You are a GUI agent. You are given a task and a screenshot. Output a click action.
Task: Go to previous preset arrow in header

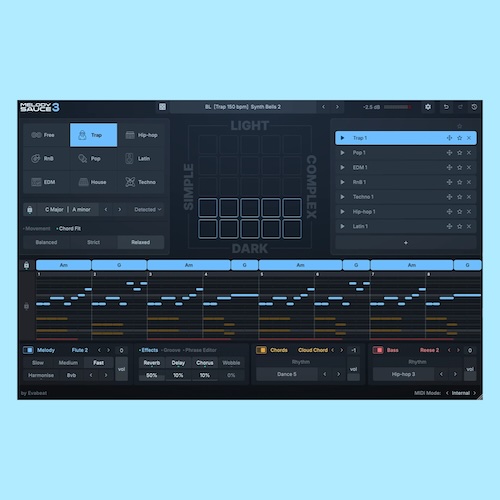click(323, 107)
